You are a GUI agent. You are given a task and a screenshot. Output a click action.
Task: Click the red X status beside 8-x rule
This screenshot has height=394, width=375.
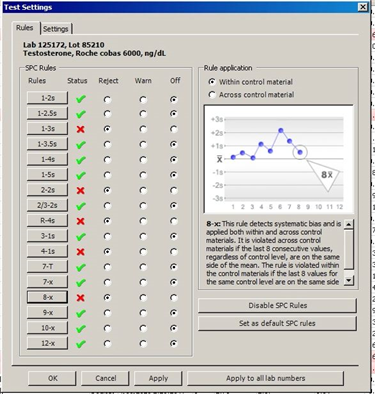click(x=80, y=298)
